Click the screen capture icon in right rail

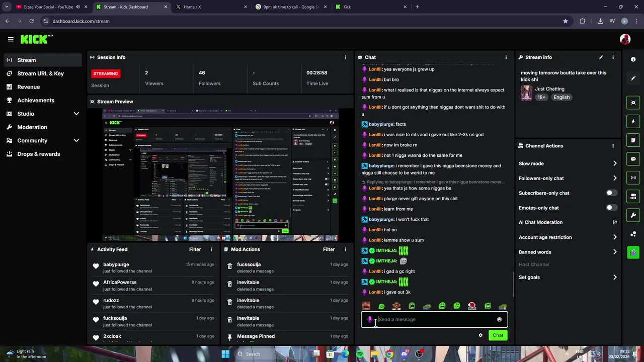pos(633,103)
